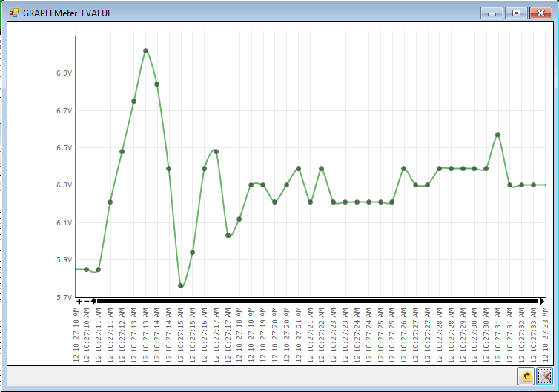559x392 pixels.
Task: Close the GRAPH Meter 3 VALUE window
Action: point(540,13)
